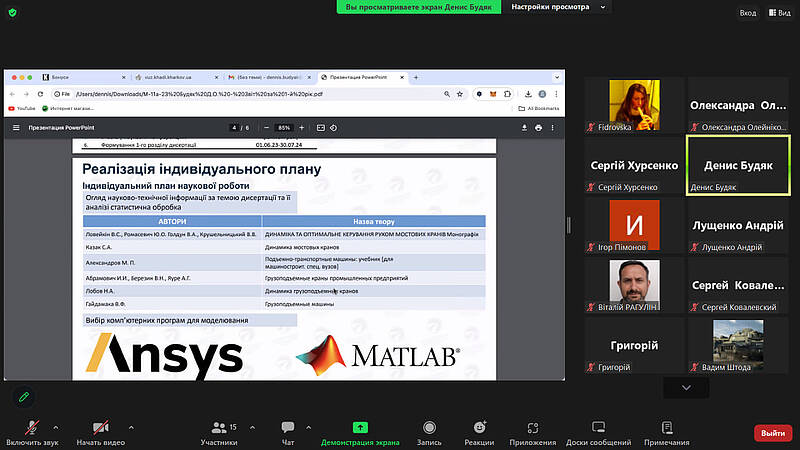This screenshot has height=450, width=800.
Task: Click the address bar zoom magnifier icon
Action: pyautogui.click(x=447, y=94)
